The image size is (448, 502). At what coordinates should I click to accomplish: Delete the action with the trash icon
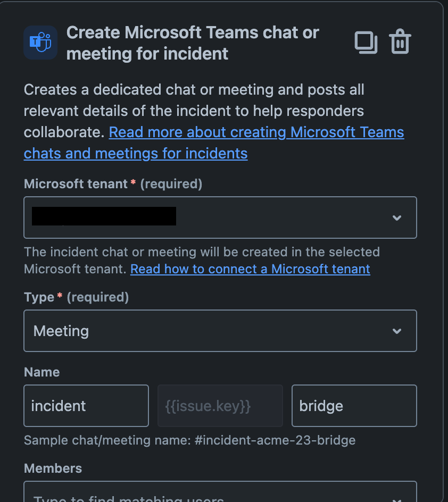tap(400, 43)
